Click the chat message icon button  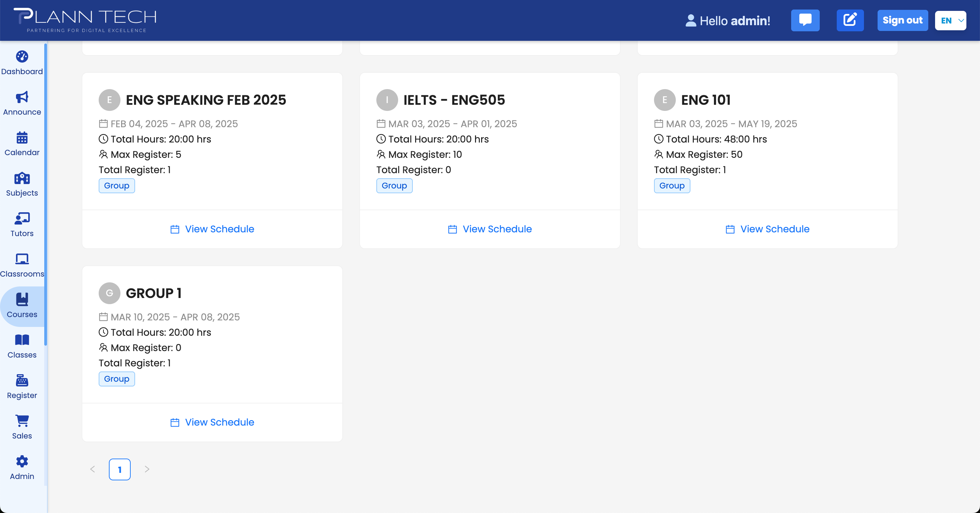click(805, 20)
